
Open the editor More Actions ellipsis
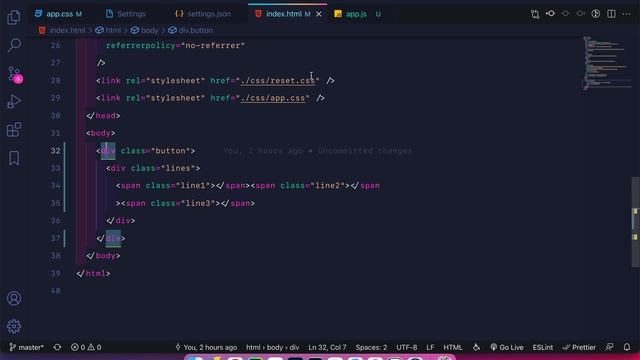(626, 14)
